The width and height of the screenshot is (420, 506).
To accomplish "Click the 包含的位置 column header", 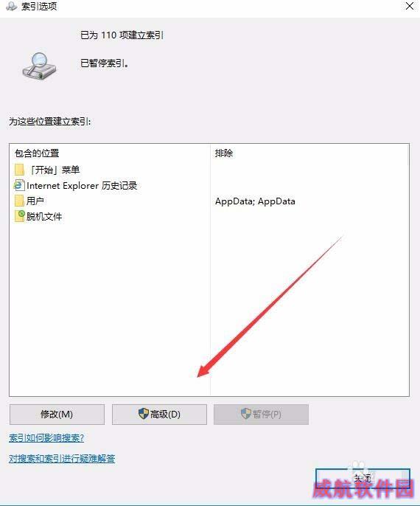I will pyautogui.click(x=37, y=153).
